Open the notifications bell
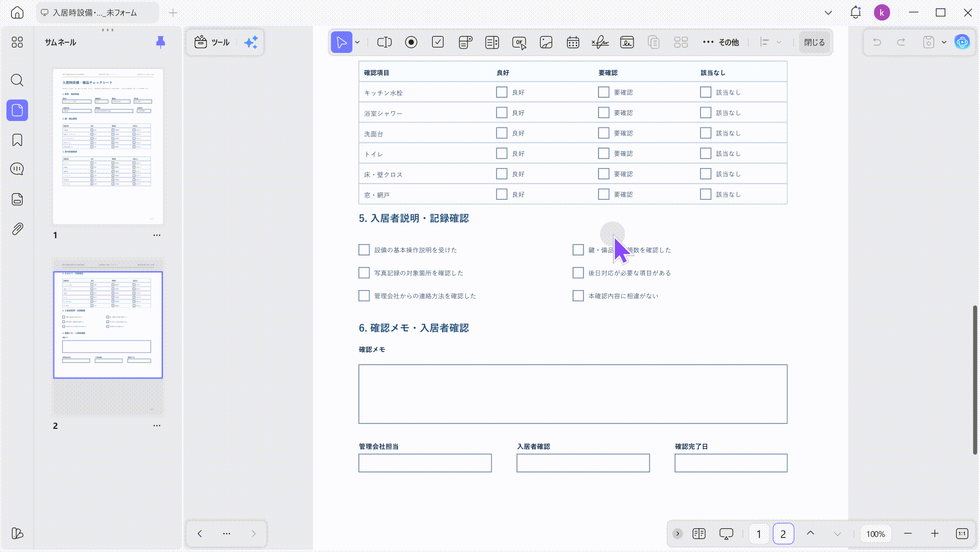980x552 pixels. (x=855, y=12)
